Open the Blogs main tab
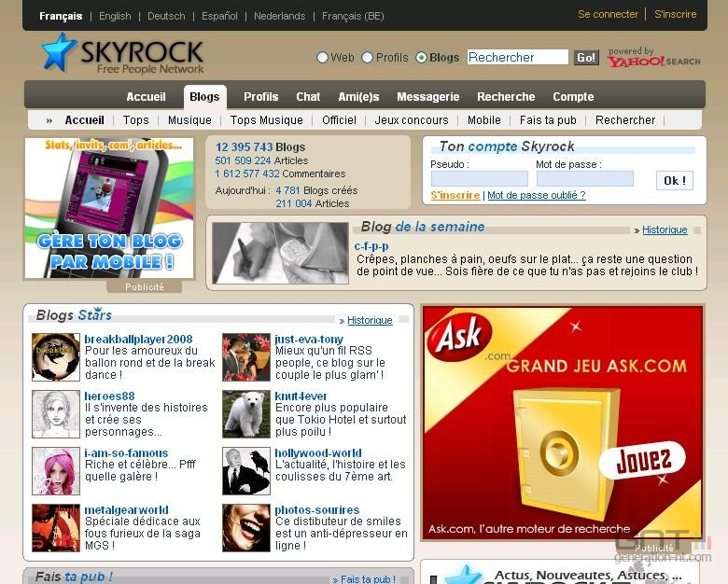This screenshot has width=728, height=584. [204, 97]
